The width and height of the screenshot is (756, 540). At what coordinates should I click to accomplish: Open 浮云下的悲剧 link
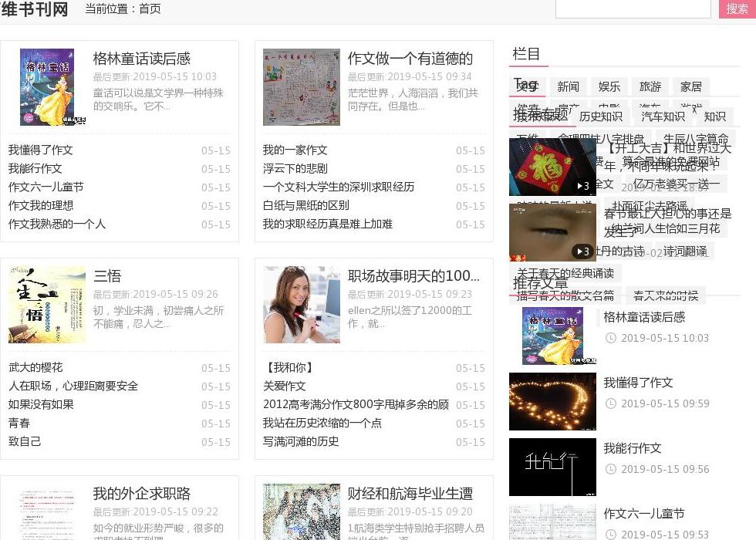click(x=295, y=168)
